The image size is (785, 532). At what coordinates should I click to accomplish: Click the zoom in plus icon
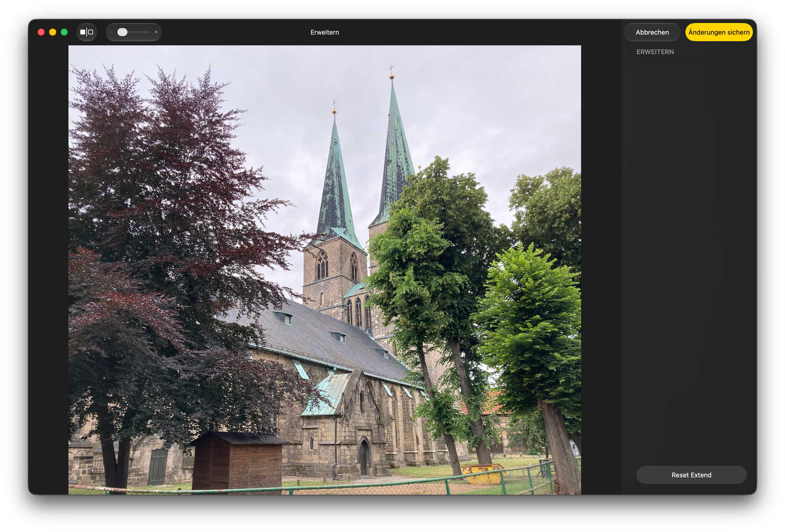coord(156,32)
